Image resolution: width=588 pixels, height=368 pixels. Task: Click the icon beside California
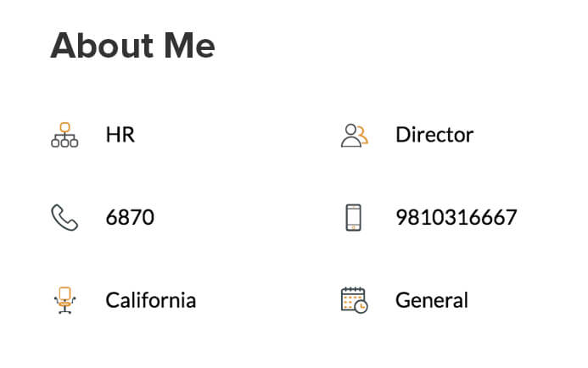point(64,300)
